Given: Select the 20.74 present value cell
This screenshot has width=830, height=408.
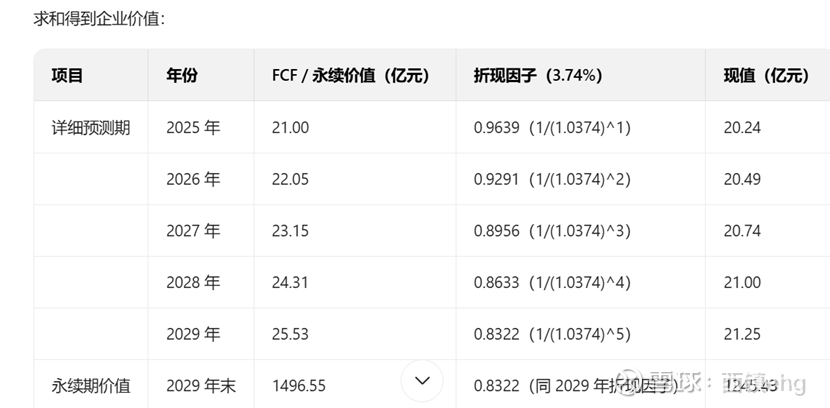Looking at the screenshot, I should coord(741,231).
